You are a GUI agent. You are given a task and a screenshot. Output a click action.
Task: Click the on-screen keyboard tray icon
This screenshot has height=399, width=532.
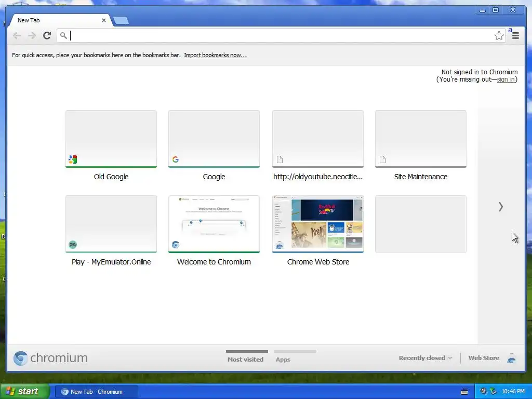[464, 392]
